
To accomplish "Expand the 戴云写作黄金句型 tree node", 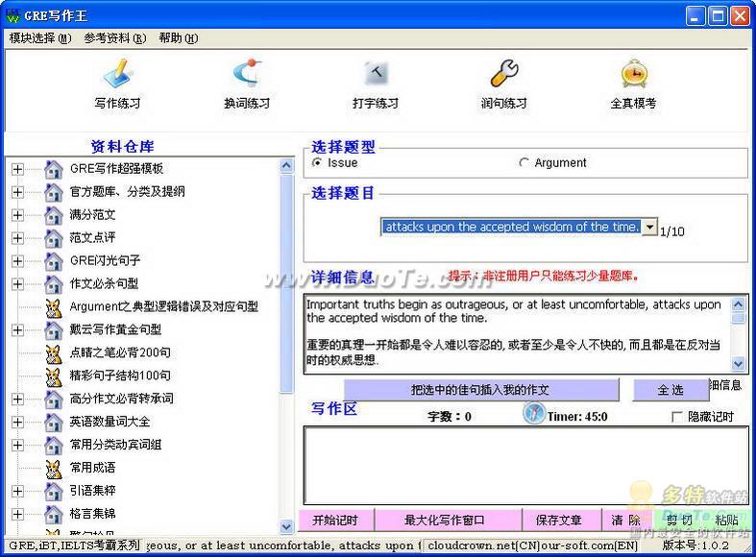I will pos(17,330).
